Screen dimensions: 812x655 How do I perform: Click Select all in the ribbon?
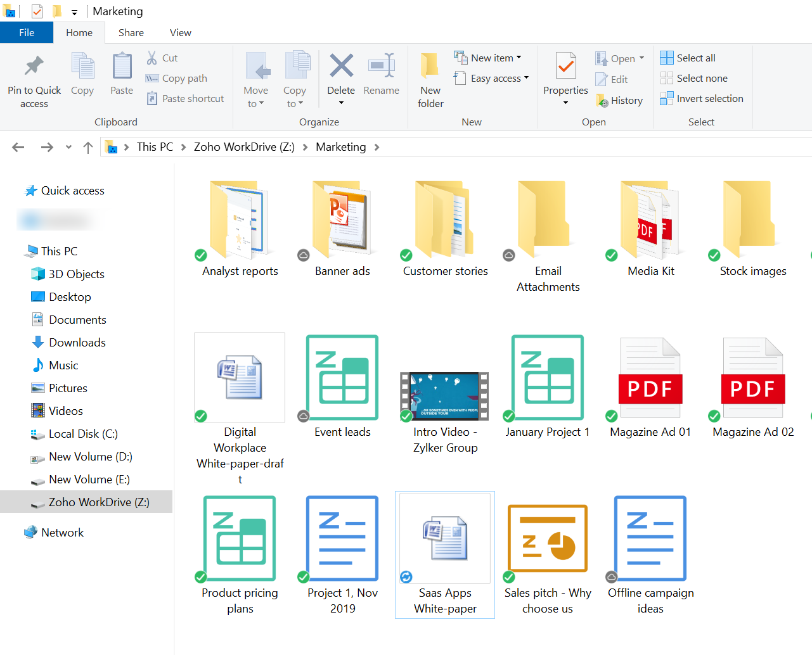pos(688,57)
